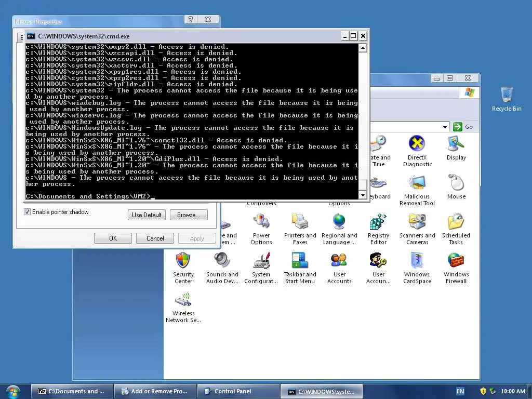Click the 10:00 AM clock
532x399 pixels.
[x=513, y=391]
